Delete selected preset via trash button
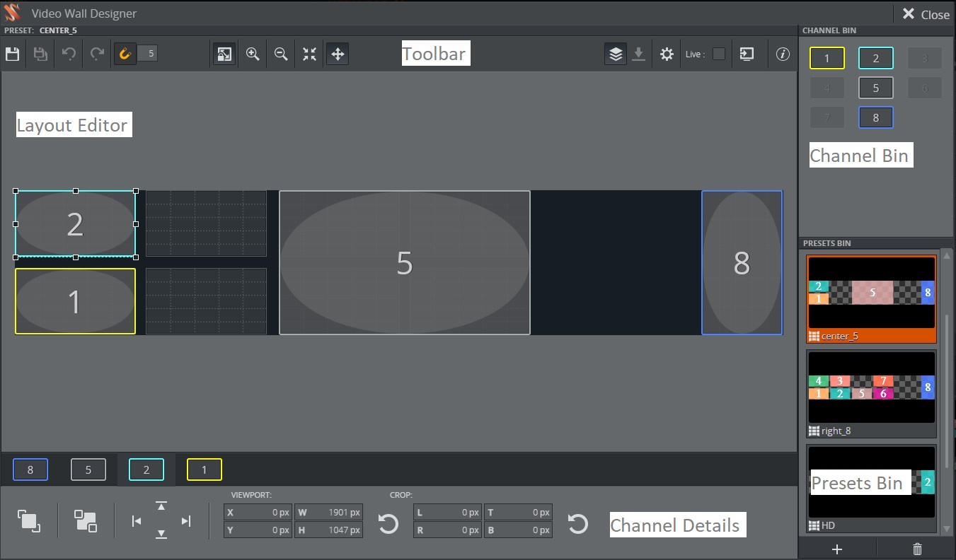Screen dimensions: 956x560 (917, 549)
